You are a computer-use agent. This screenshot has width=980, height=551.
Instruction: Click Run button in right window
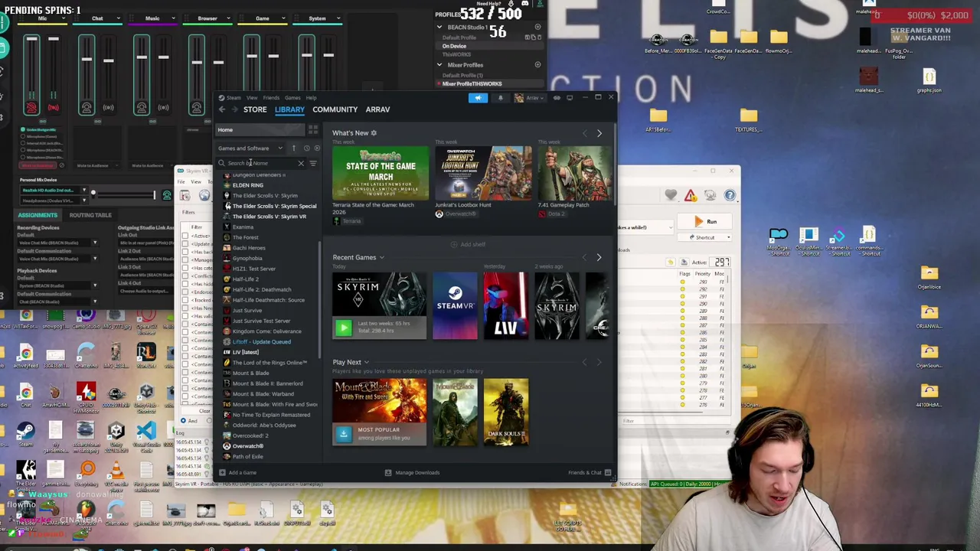706,222
